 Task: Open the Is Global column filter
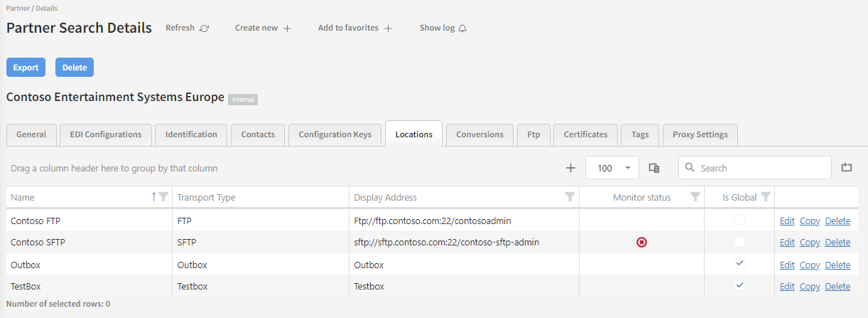[x=765, y=197]
